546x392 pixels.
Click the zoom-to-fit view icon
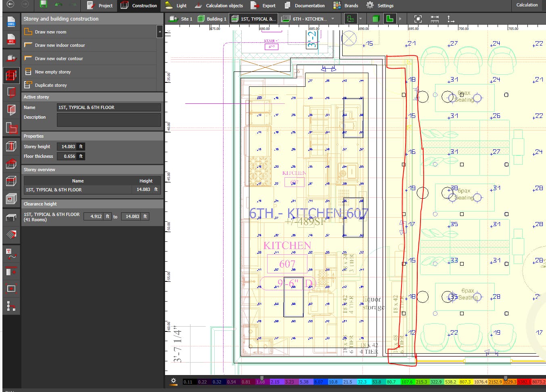coord(418,19)
